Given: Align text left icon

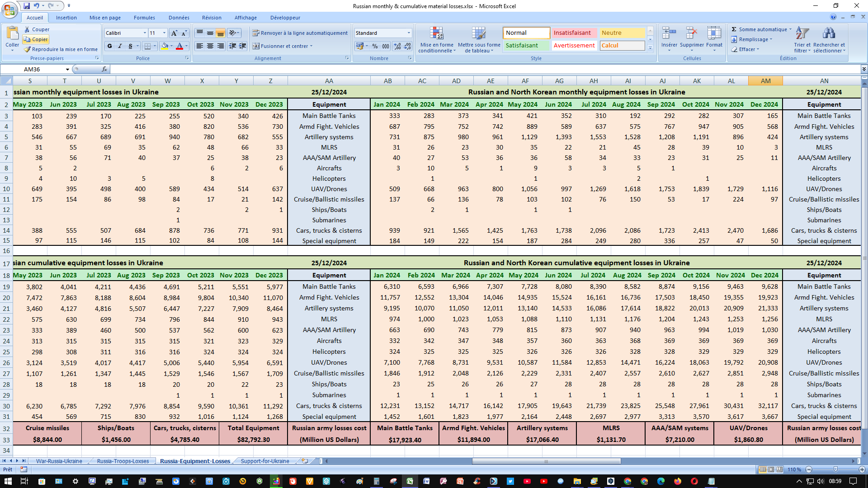Looking at the screenshot, I should [199, 46].
